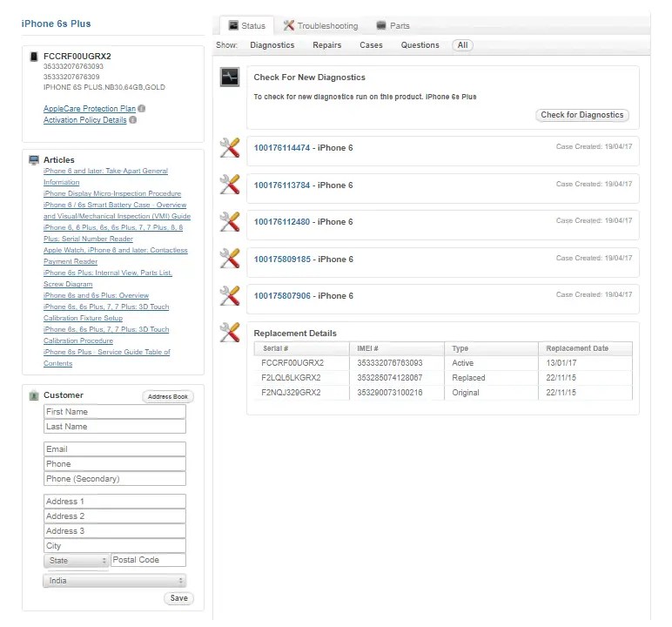The height and width of the screenshot is (627, 672).
Task: Click the First Name field
Action: coord(115,412)
